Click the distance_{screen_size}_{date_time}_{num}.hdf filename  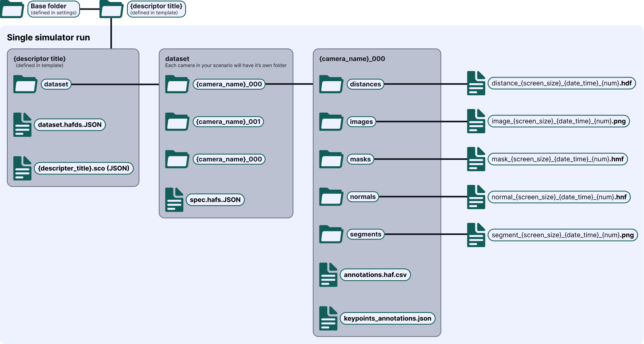tap(562, 83)
